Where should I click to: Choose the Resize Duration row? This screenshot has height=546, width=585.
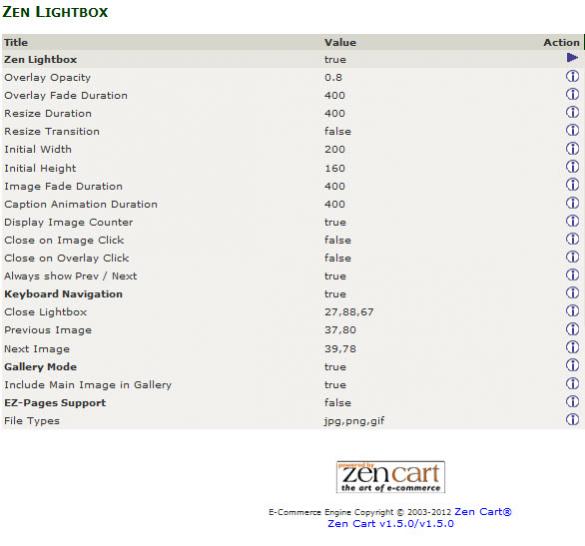click(x=292, y=113)
